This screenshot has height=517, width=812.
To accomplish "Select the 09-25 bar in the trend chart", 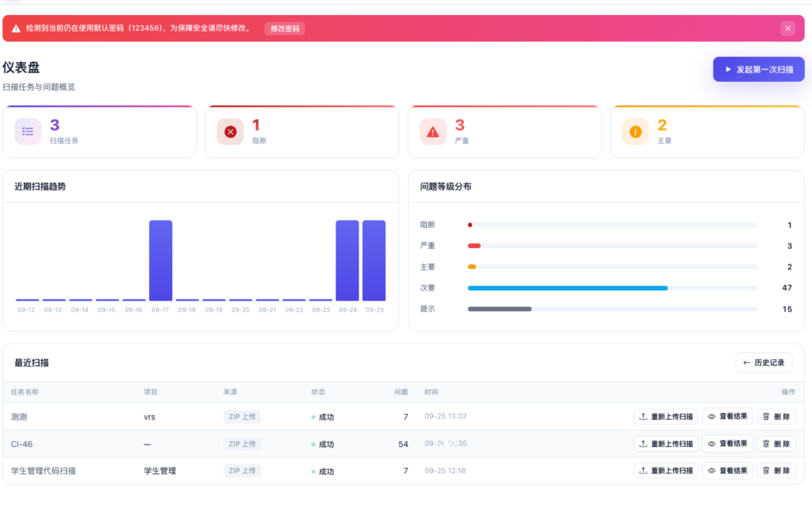I will (374, 260).
